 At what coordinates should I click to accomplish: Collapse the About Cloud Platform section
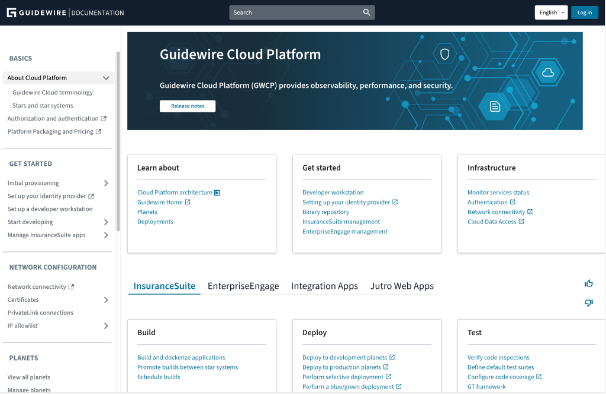(x=106, y=78)
